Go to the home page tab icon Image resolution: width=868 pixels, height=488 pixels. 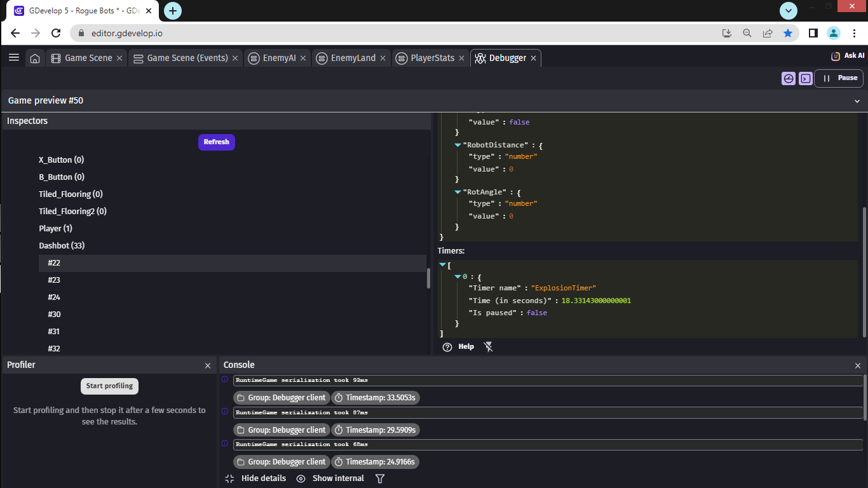[35, 58]
